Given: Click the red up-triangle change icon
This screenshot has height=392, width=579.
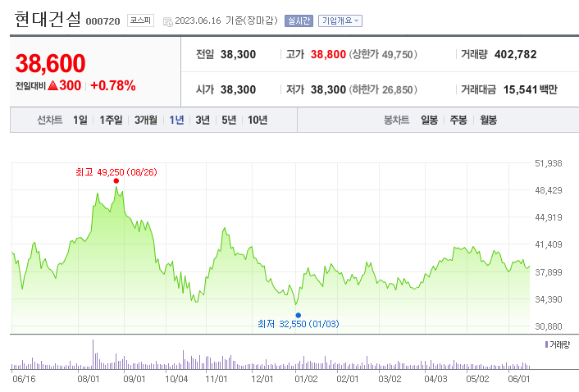Looking at the screenshot, I should tap(52, 85).
